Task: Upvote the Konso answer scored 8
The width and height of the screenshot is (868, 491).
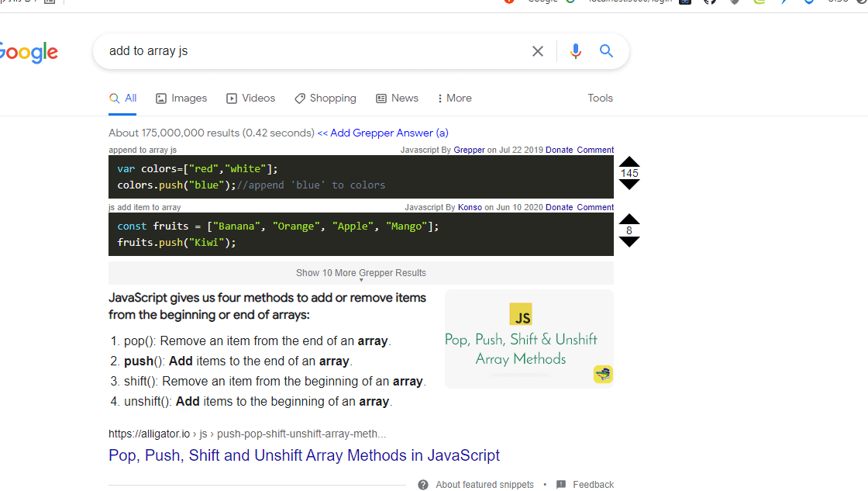Action: click(629, 219)
